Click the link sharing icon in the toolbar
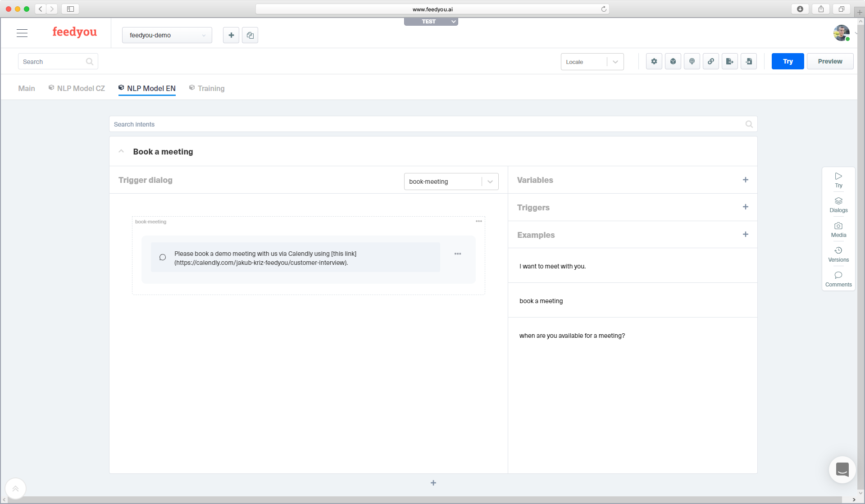Screen dimensions: 865x504 (711, 61)
